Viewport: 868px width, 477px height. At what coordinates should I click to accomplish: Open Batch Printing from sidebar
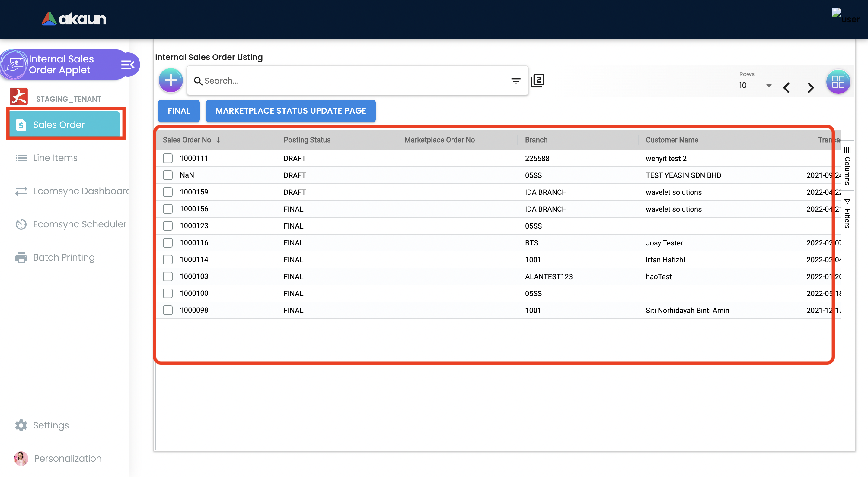tap(64, 257)
